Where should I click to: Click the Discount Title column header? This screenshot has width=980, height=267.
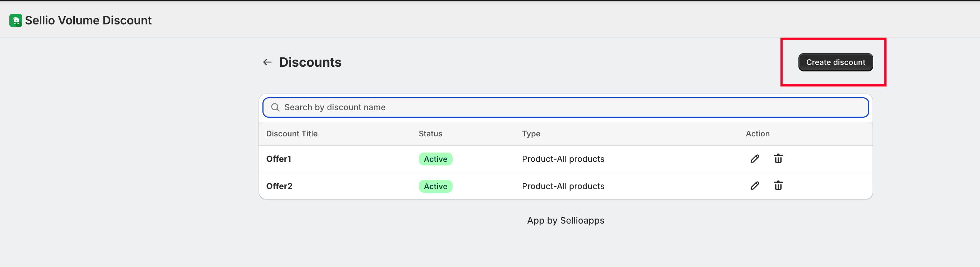click(x=292, y=134)
